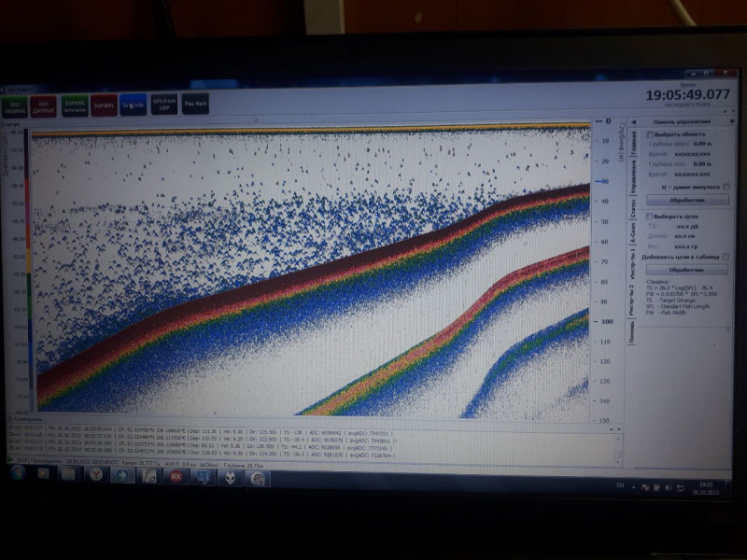Click the upper Обработчик button
This screenshot has width=747, height=560.
[686, 200]
